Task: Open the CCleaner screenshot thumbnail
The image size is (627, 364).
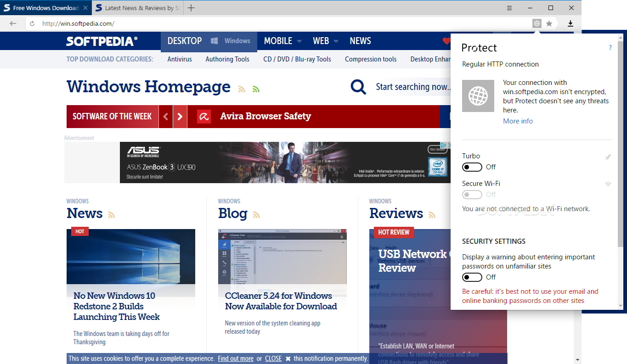Action: [x=282, y=257]
